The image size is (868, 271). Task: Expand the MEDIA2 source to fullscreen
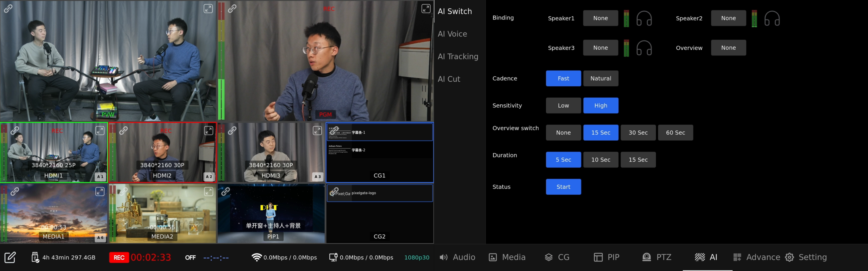click(x=209, y=192)
